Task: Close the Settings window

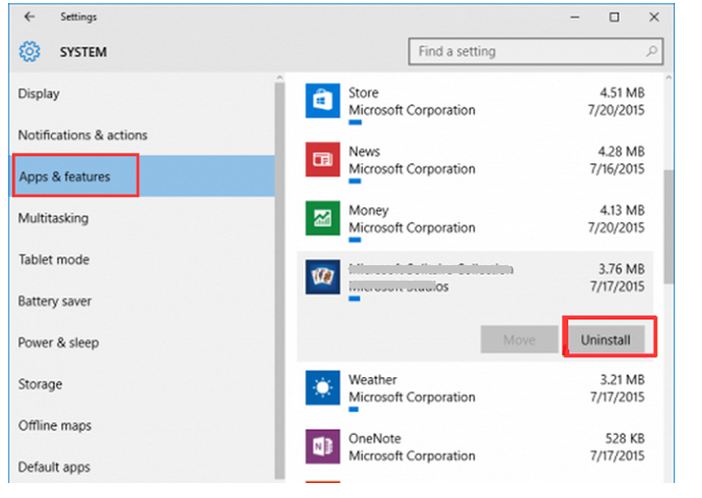Action: coord(654,17)
